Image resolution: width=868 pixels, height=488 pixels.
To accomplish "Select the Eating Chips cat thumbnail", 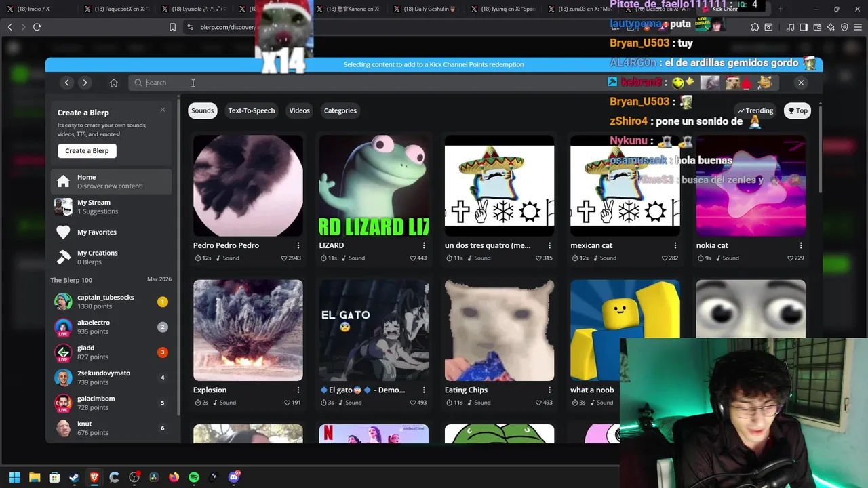I will tap(499, 330).
